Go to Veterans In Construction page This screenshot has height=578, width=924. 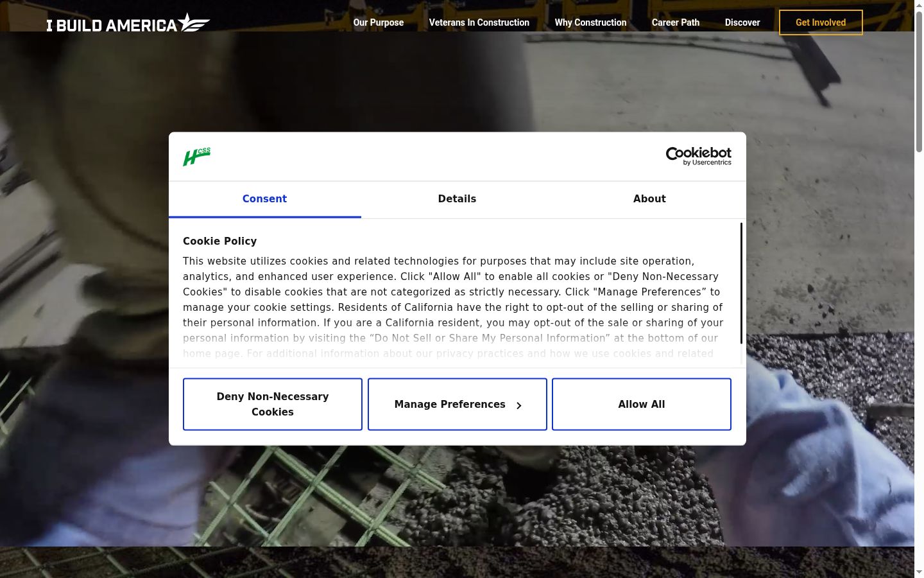(479, 22)
